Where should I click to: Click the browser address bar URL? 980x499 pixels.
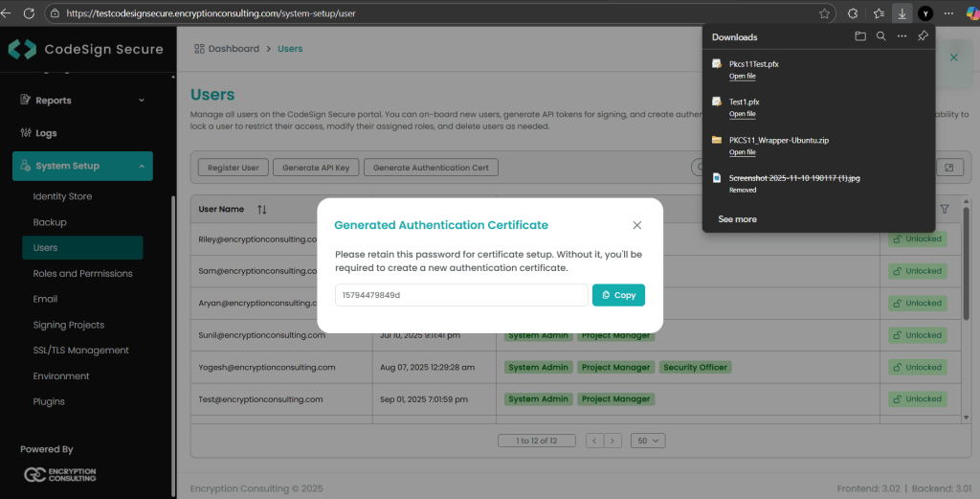pos(212,13)
